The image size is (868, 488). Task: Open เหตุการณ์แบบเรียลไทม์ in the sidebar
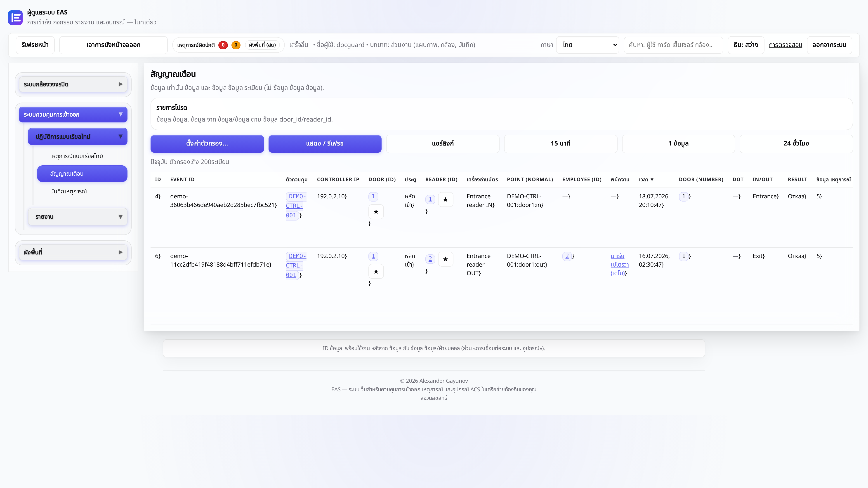pyautogui.click(x=76, y=156)
